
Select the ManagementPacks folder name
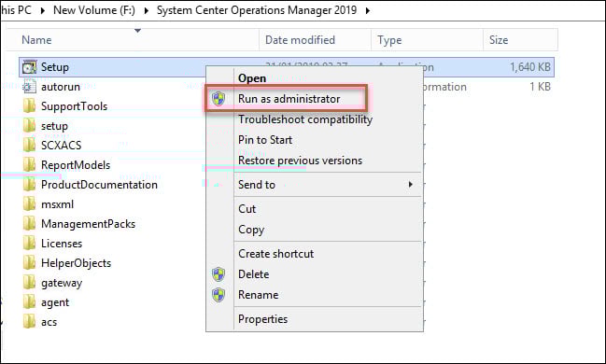[x=88, y=224]
